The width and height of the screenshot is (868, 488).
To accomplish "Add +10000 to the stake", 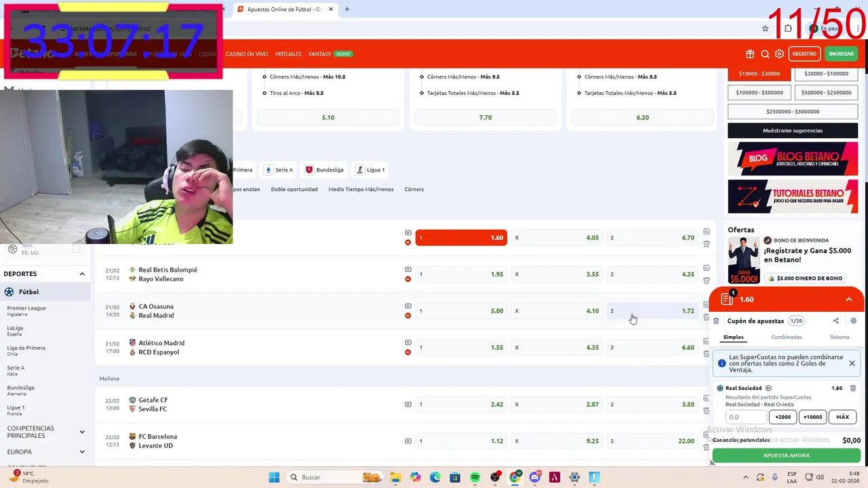I will click(x=812, y=417).
